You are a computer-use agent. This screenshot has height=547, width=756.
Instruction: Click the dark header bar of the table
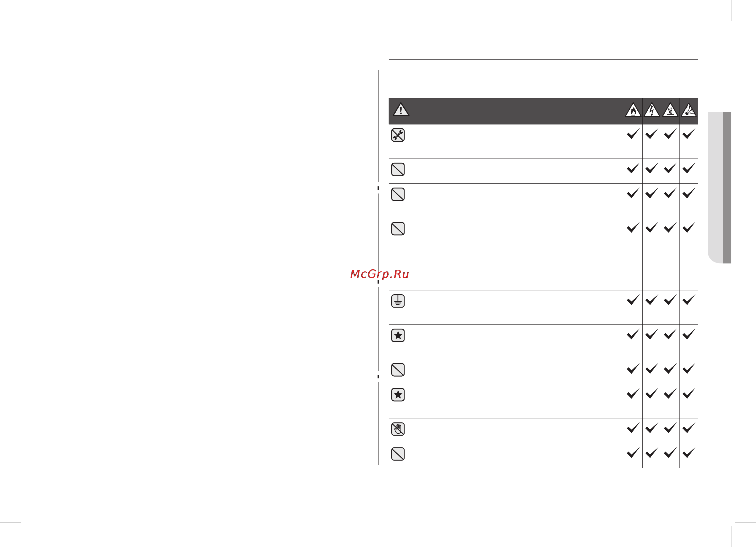[543, 111]
